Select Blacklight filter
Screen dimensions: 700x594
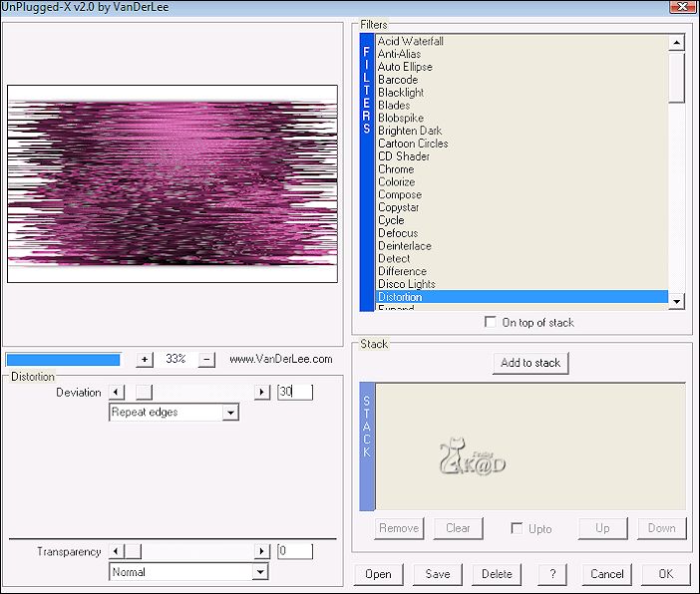coord(522,93)
